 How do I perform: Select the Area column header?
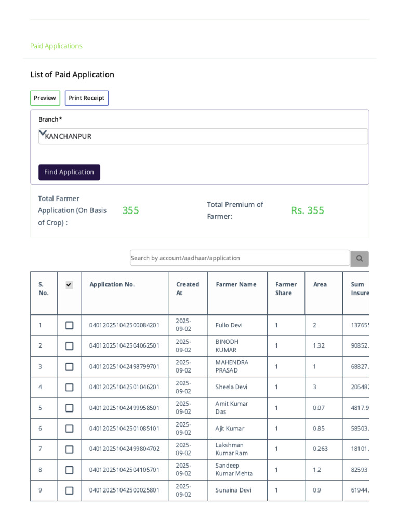point(320,284)
